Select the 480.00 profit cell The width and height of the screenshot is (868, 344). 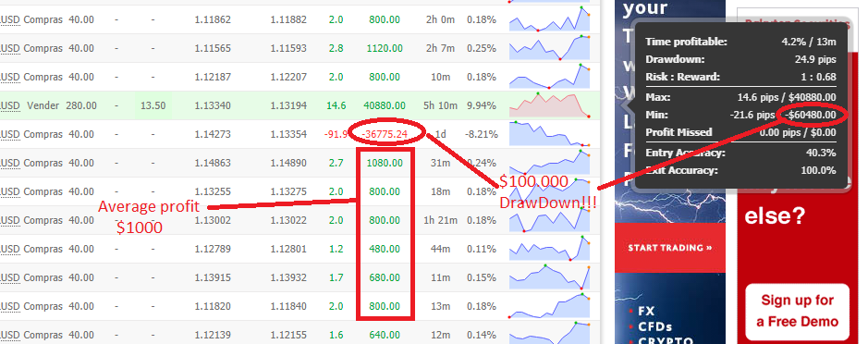click(x=385, y=249)
